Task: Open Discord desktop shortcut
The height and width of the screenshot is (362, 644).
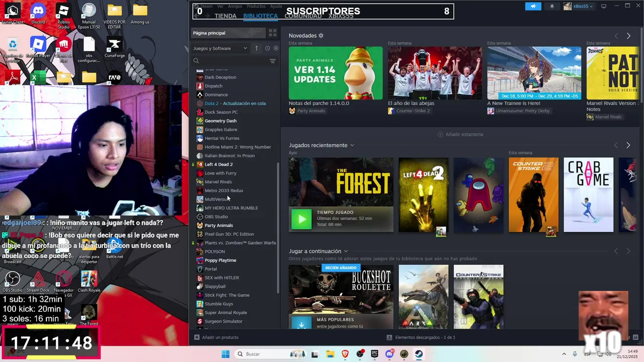Action: 38,14
